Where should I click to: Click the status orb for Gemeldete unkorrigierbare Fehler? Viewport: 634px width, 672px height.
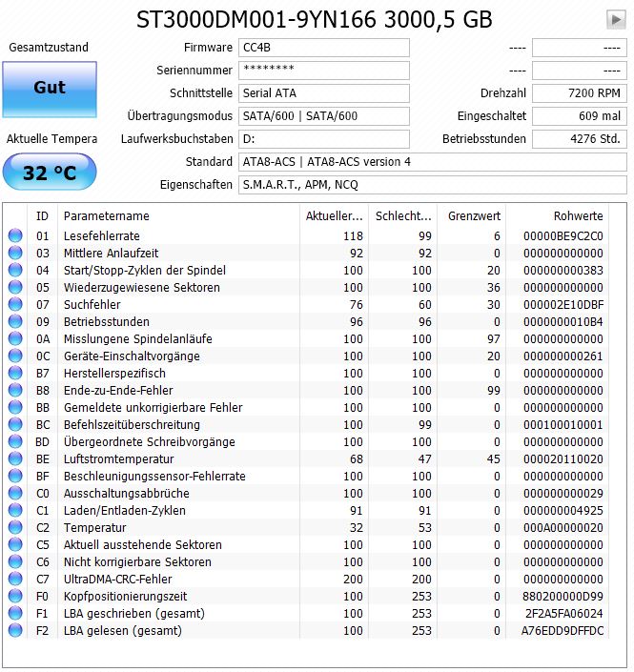(15, 407)
